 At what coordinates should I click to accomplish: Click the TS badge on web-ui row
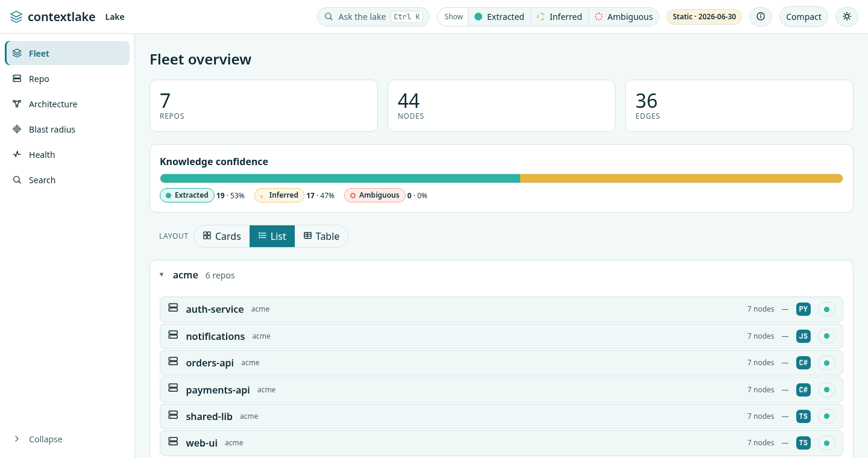tap(803, 443)
